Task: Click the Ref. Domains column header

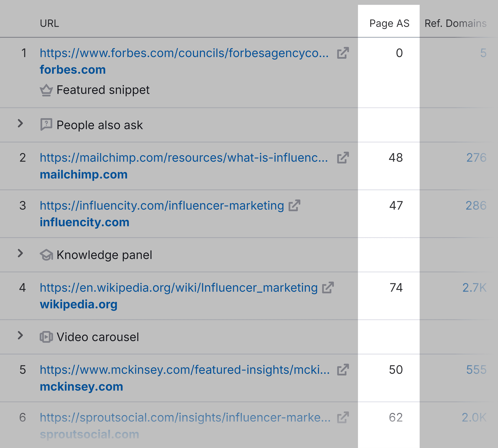Action: coord(456,23)
